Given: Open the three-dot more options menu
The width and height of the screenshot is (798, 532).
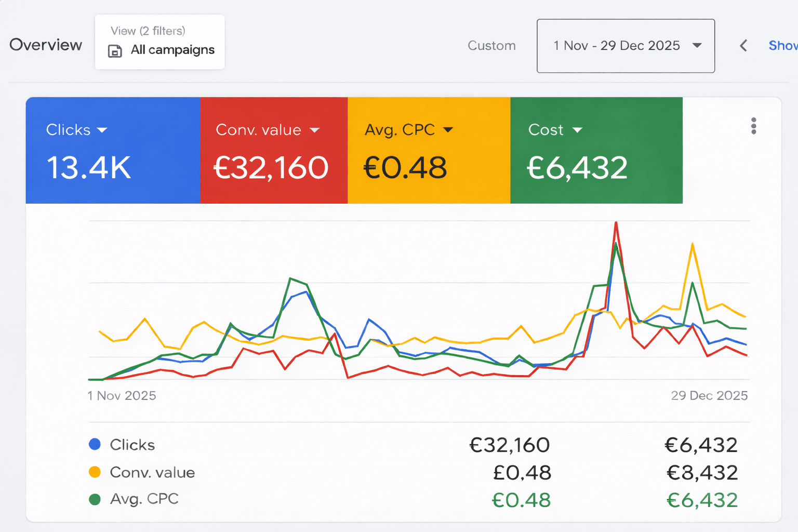Looking at the screenshot, I should (x=753, y=126).
